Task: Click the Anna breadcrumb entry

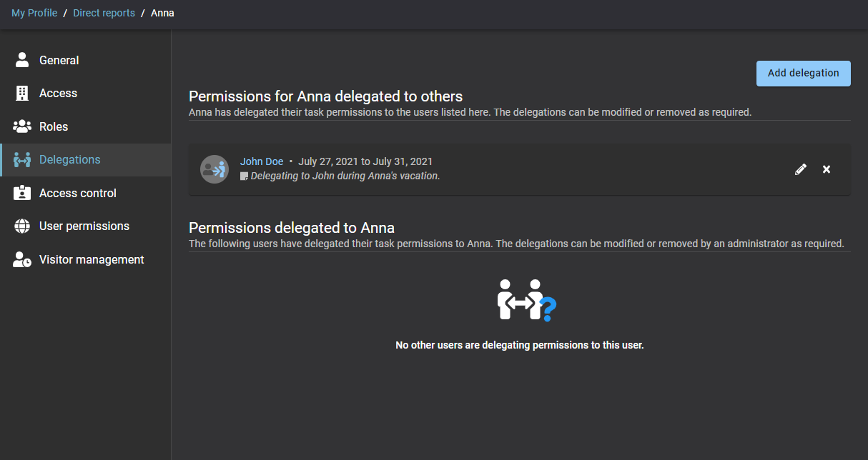Action: [x=162, y=13]
